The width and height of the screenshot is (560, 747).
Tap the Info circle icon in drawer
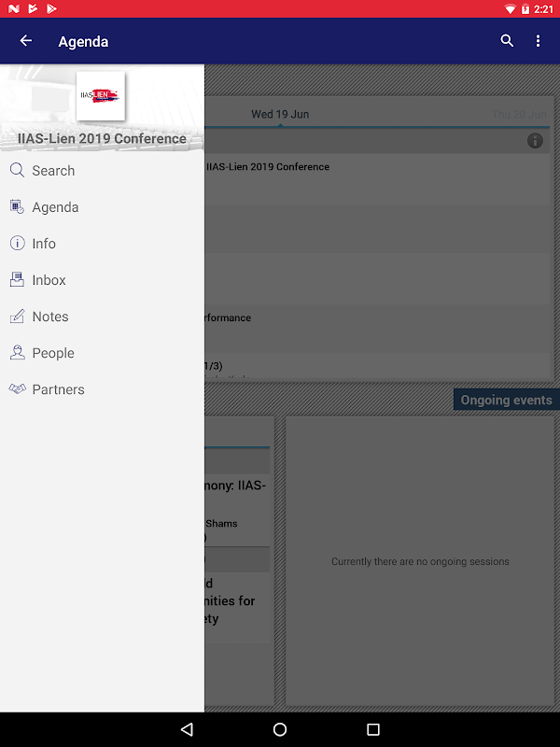click(x=17, y=243)
